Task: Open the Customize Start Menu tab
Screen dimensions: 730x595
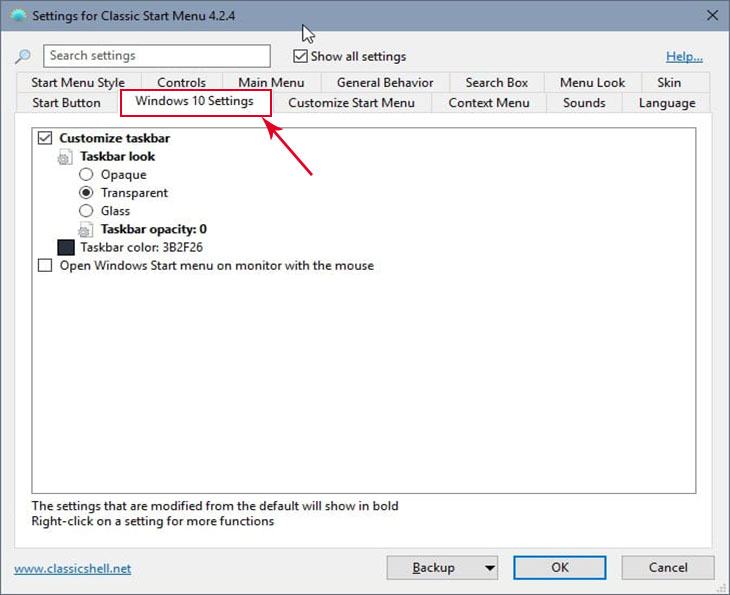Action: coord(351,103)
